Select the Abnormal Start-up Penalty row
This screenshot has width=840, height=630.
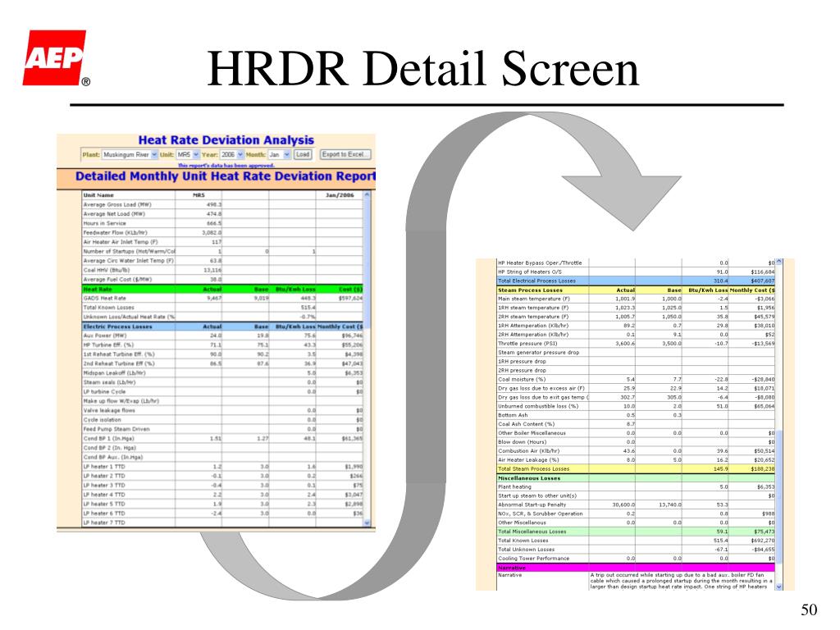(636, 504)
